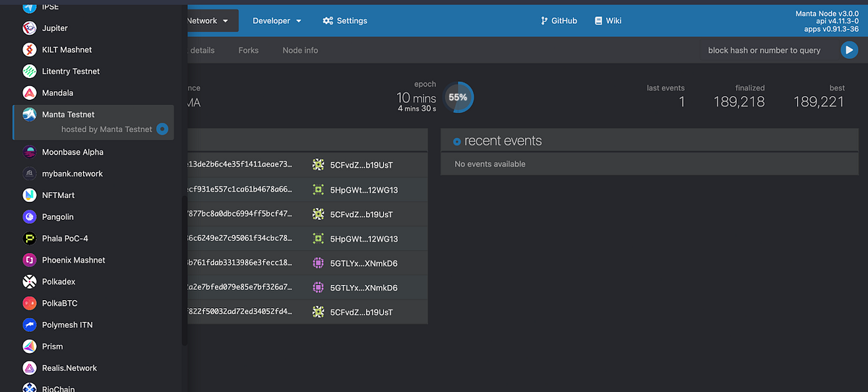Click the Moonbase Alpha logo icon
Image resolution: width=868 pixels, height=392 pixels.
(x=30, y=152)
